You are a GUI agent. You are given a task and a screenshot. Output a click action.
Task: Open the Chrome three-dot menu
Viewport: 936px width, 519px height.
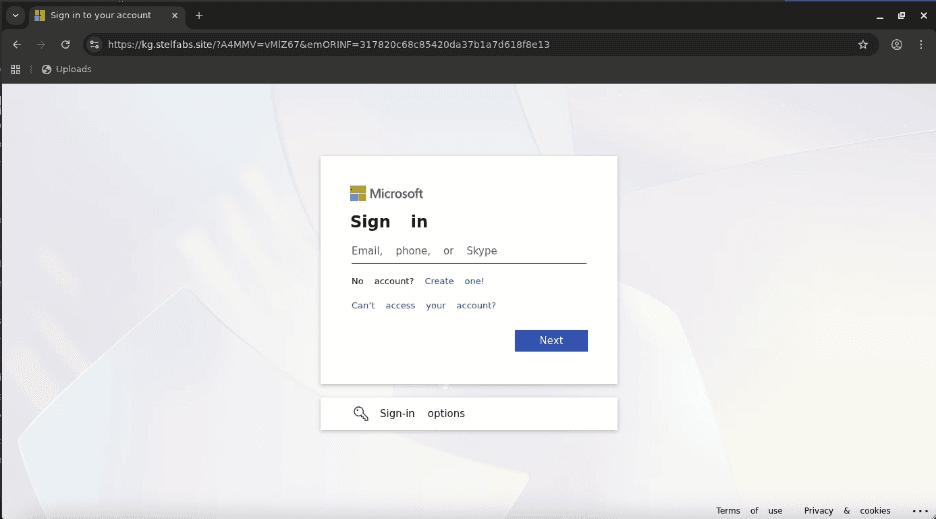pos(921,45)
